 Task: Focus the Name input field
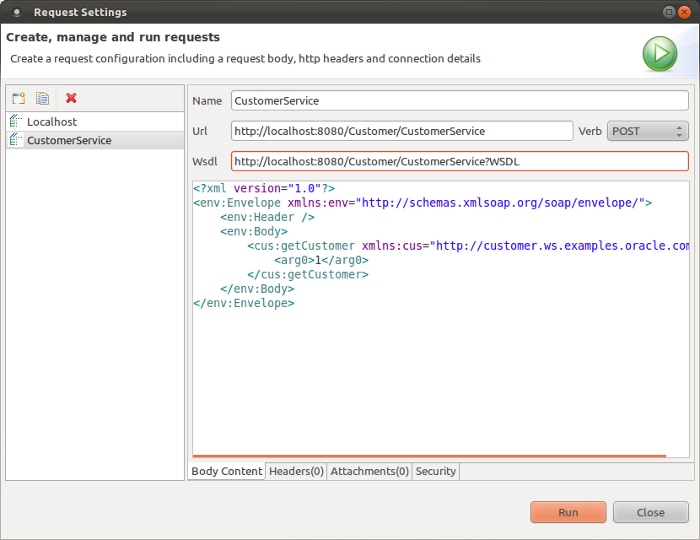pos(459,101)
